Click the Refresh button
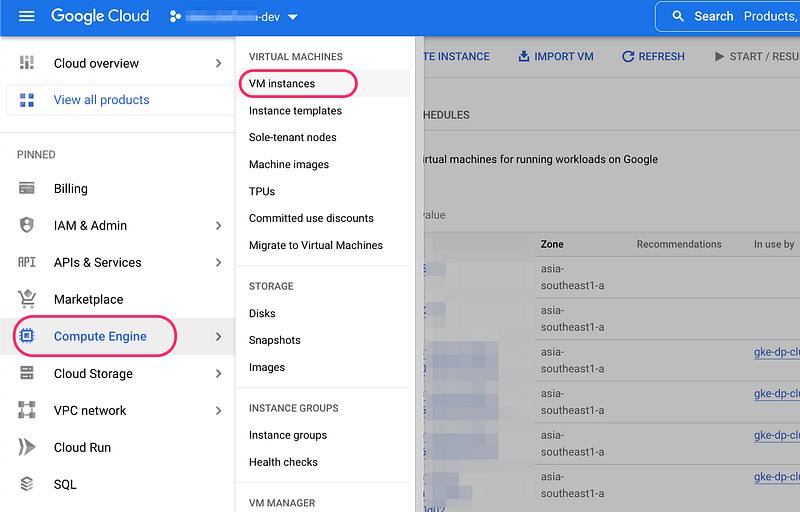 (x=653, y=57)
